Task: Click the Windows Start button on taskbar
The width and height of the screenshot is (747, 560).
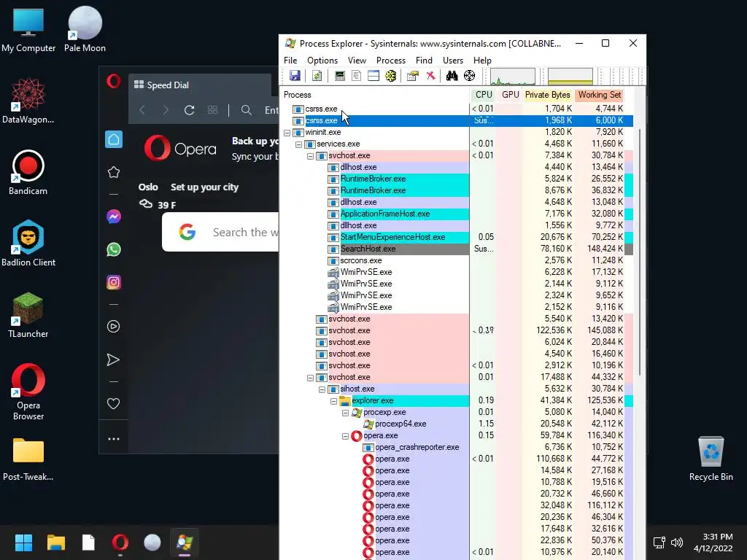Action: point(23,542)
